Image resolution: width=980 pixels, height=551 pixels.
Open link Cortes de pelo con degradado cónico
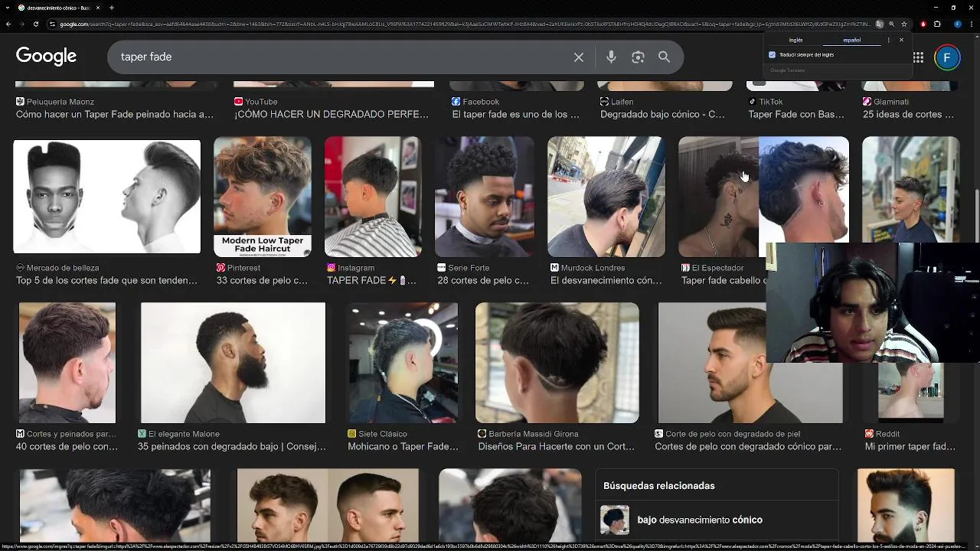click(748, 447)
